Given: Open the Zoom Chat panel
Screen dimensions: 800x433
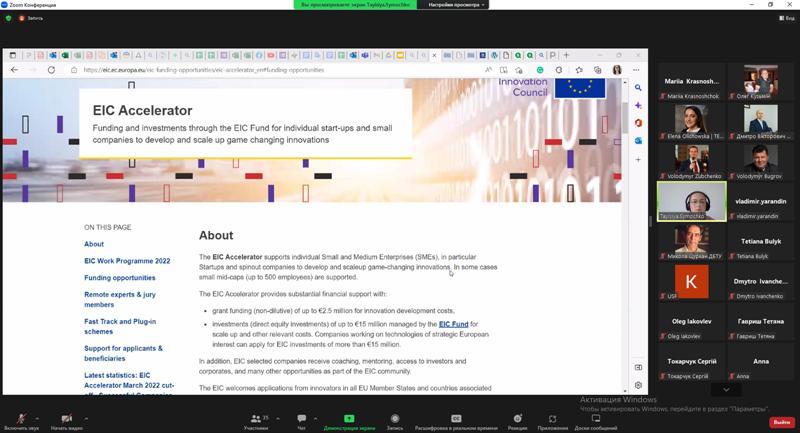Looking at the screenshot, I should (302, 421).
